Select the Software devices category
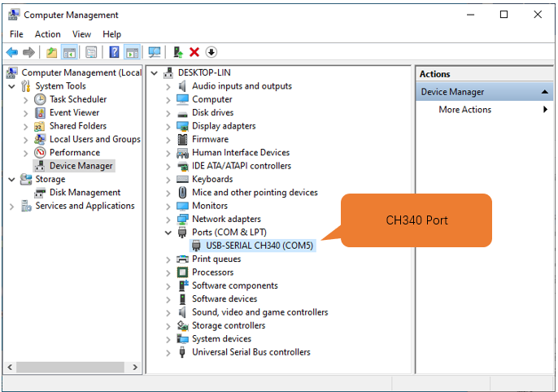 click(x=225, y=299)
